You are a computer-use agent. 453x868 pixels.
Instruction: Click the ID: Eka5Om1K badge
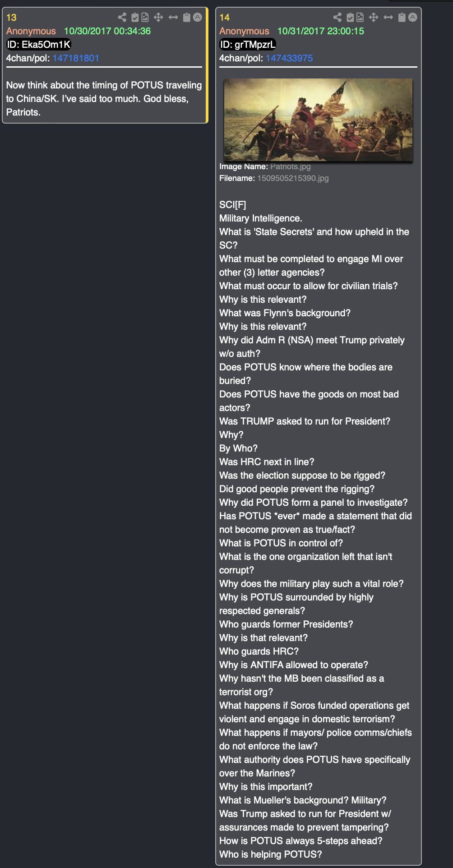click(39, 45)
